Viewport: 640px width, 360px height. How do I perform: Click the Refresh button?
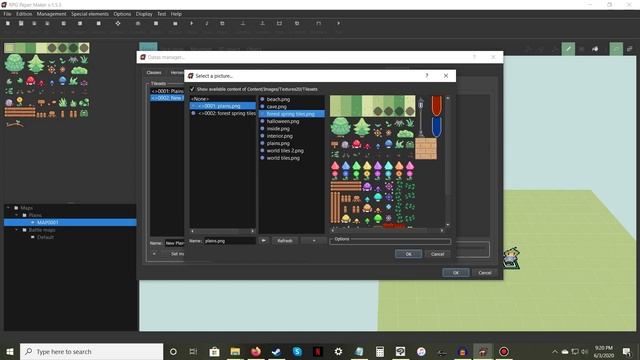pyautogui.click(x=285, y=241)
